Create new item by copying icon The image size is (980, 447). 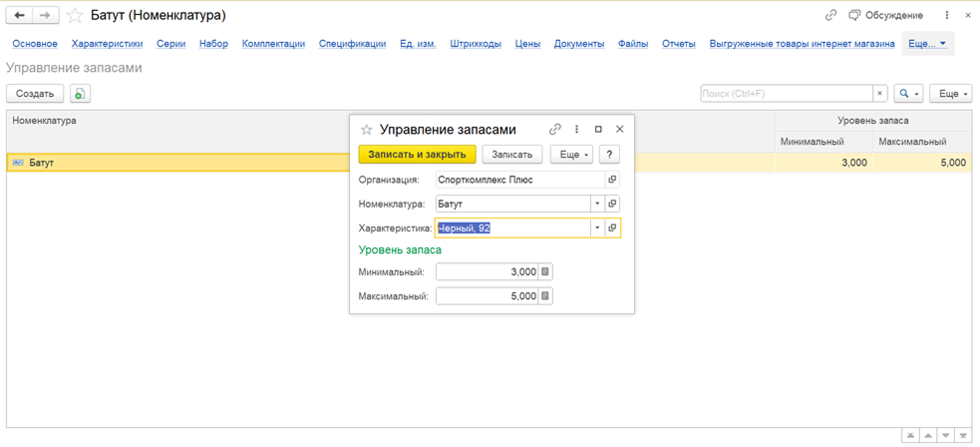[x=80, y=94]
